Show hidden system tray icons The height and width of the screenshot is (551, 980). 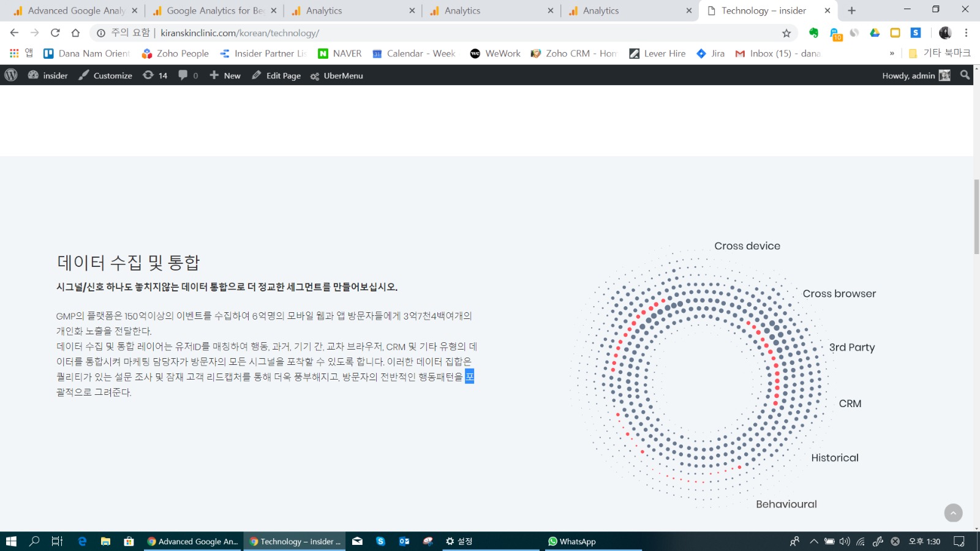[x=813, y=541]
